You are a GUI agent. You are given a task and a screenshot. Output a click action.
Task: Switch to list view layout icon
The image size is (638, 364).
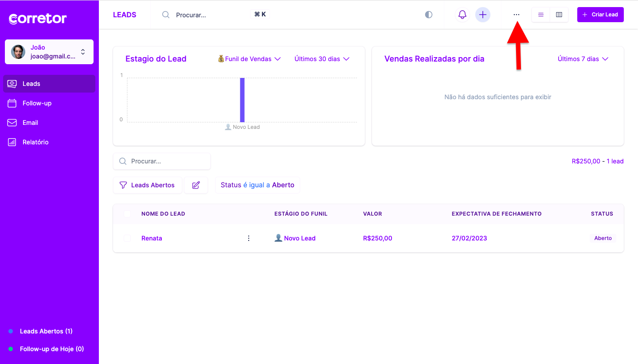pyautogui.click(x=541, y=15)
